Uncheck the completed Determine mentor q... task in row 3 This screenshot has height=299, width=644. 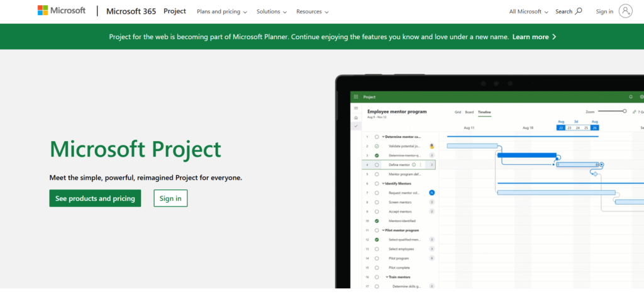click(x=377, y=155)
